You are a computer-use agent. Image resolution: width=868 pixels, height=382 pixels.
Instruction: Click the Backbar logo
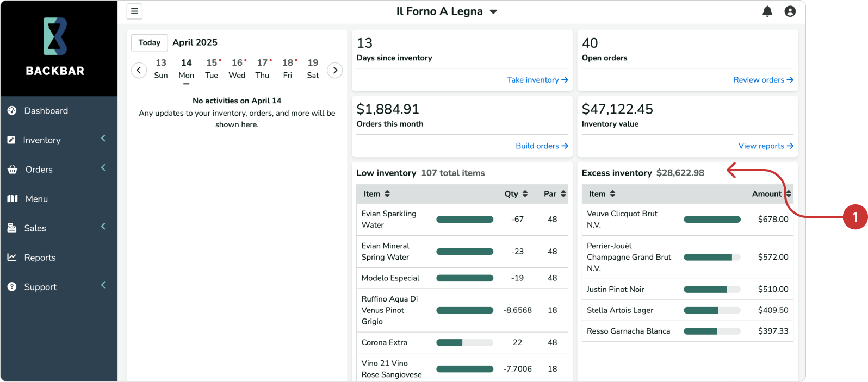coord(55,47)
